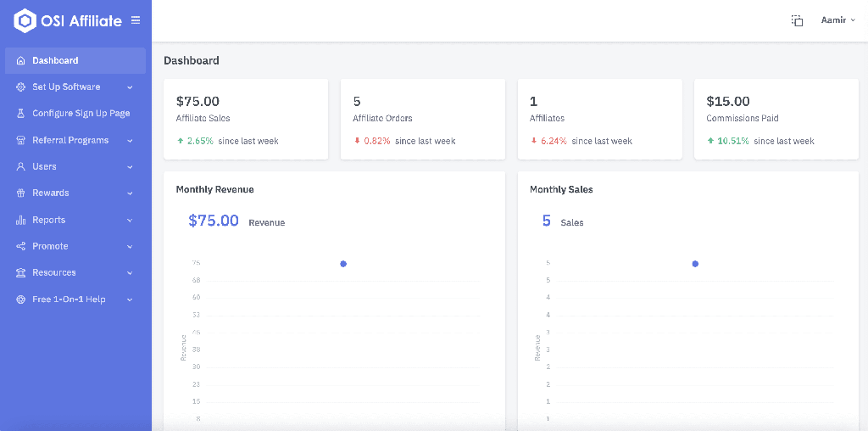Toggle the hamburger sidebar menu
868x431 pixels.
pyautogui.click(x=136, y=20)
